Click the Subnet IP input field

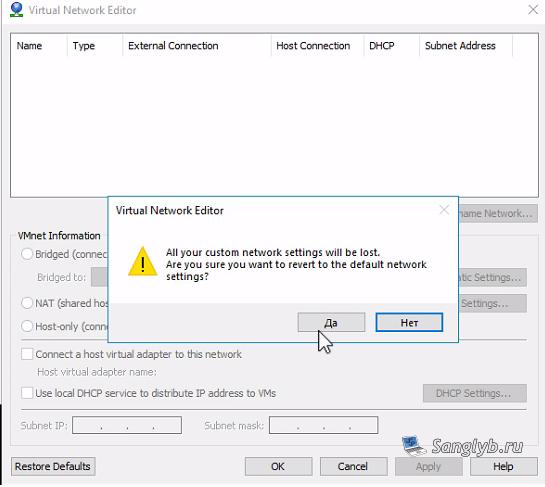[x=127, y=425]
